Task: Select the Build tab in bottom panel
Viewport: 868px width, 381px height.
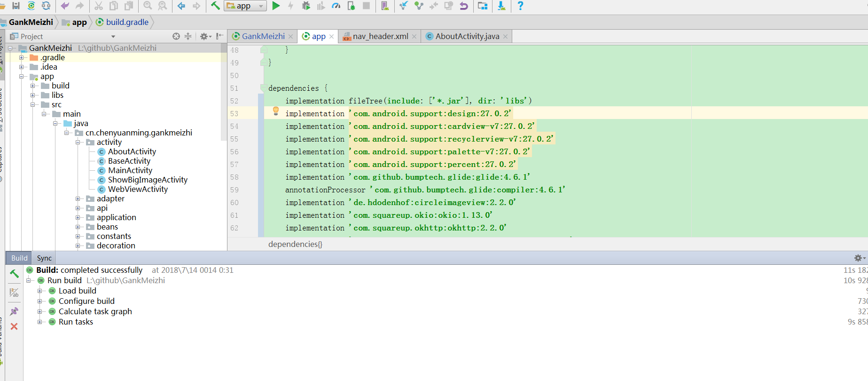Action: pyautogui.click(x=19, y=258)
